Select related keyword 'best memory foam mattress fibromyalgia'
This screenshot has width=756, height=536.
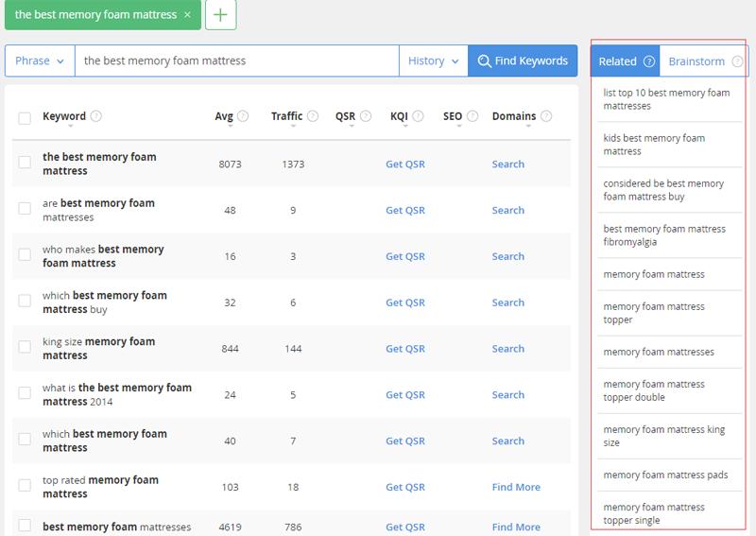point(664,235)
